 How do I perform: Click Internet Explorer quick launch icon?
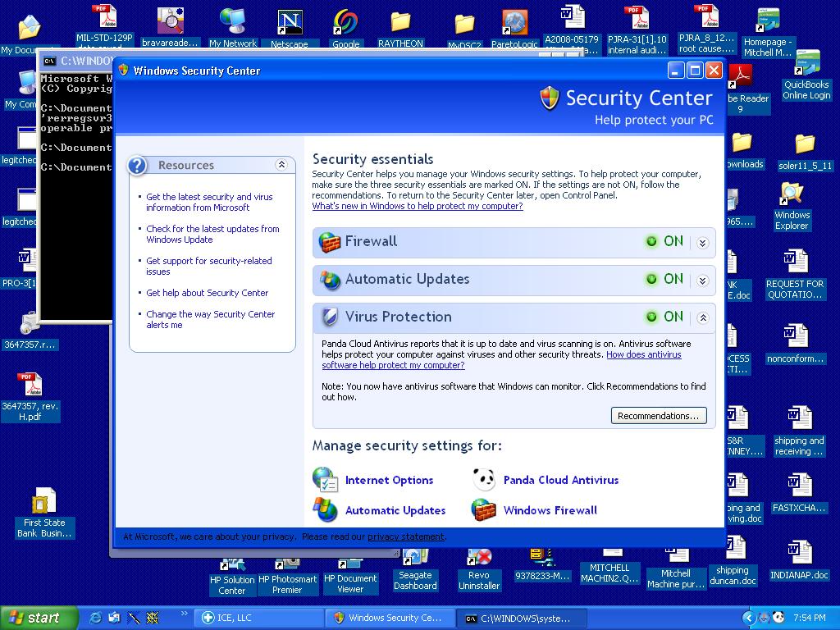click(x=95, y=618)
